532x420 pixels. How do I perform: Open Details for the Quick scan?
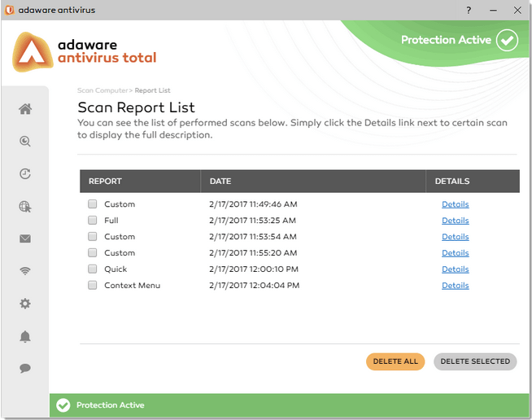tap(455, 269)
